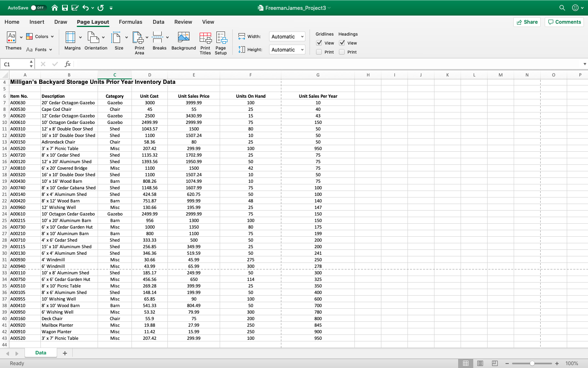Set a Print Area
This screenshot has height=368, width=588.
point(139,43)
